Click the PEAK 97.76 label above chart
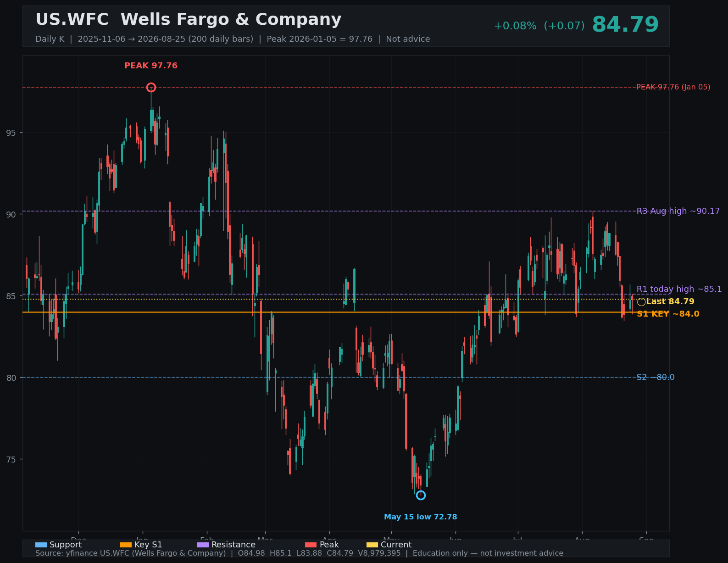728x563 pixels. point(151,66)
